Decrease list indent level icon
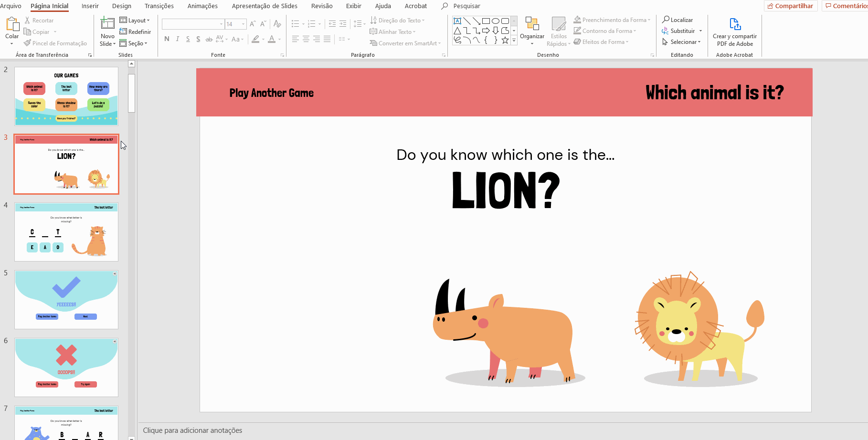Viewport: 868px width, 440px height. click(332, 24)
